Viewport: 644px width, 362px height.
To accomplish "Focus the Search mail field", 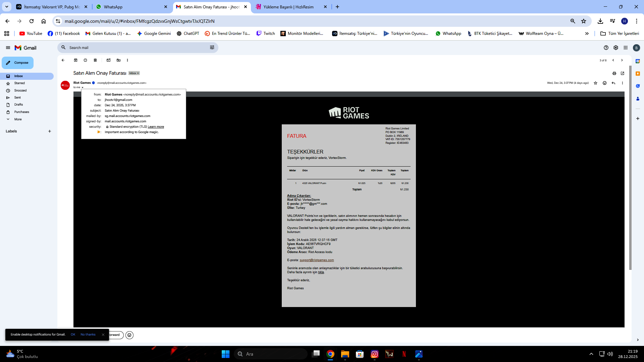I will pos(138,48).
